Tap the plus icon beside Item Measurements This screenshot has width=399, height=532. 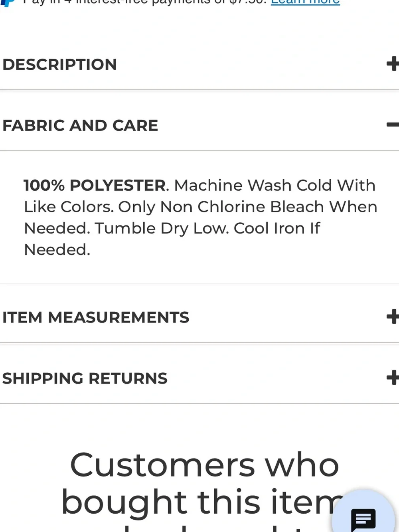point(393,316)
